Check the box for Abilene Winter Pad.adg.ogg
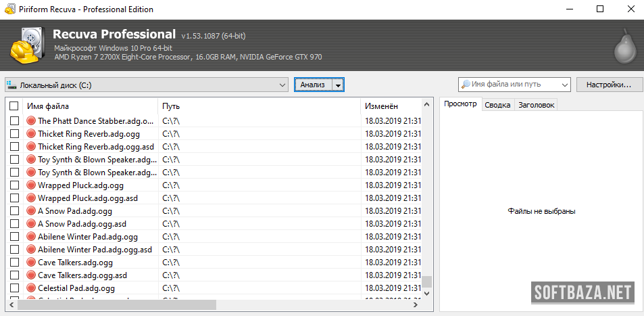 click(14, 237)
